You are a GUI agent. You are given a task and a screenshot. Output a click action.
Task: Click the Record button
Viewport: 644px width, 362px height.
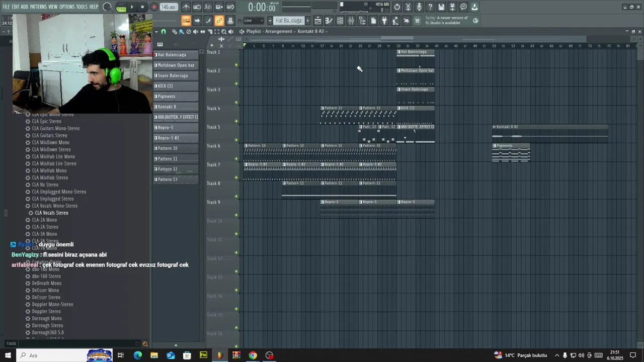(x=154, y=7)
